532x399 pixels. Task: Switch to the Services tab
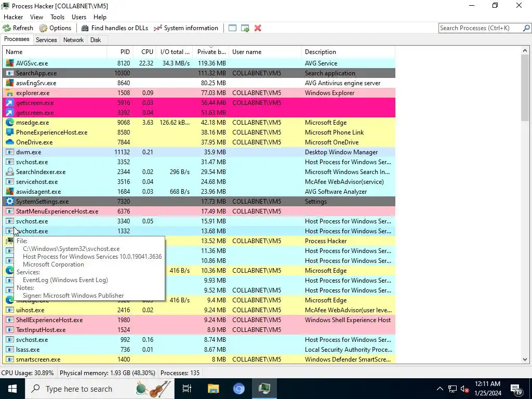point(46,40)
